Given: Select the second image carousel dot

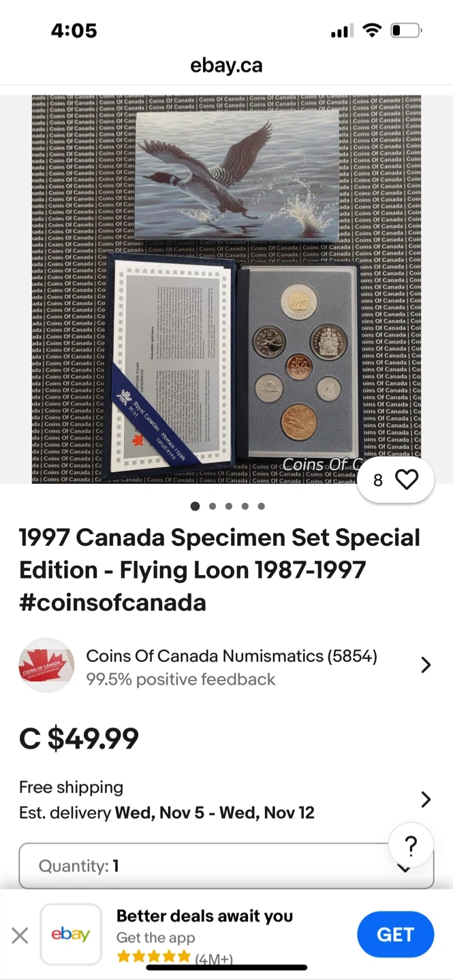Looking at the screenshot, I should tap(213, 506).
